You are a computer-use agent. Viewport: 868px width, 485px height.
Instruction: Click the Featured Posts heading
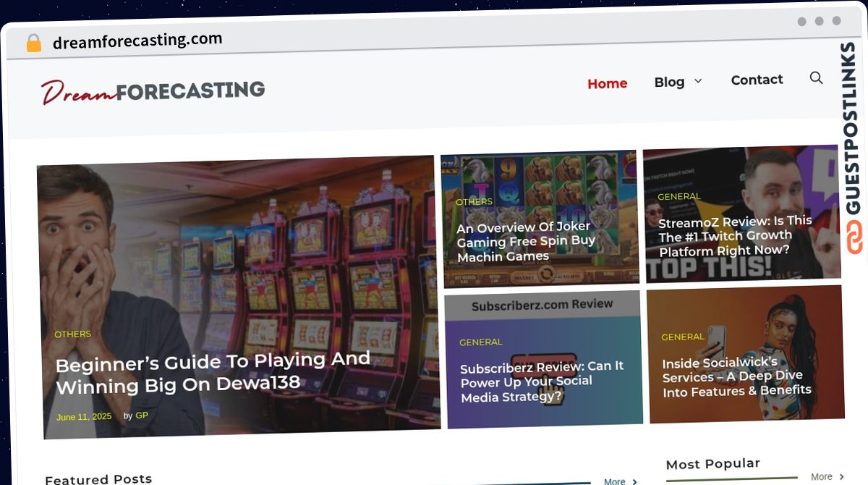(98, 478)
